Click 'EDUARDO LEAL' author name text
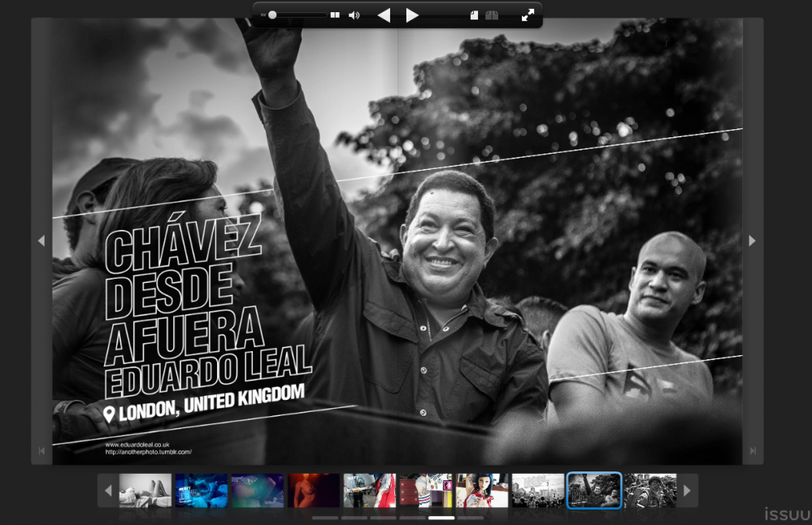This screenshot has width=812, height=525. click(208, 371)
